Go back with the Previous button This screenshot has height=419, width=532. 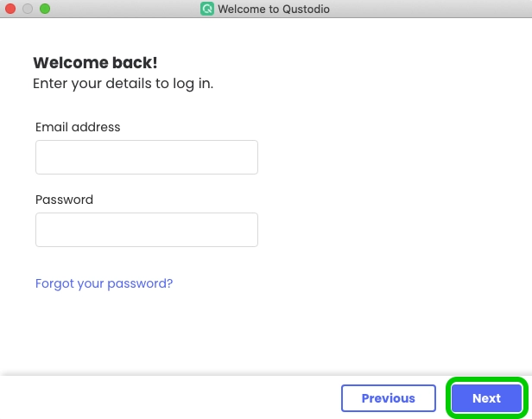coord(388,398)
